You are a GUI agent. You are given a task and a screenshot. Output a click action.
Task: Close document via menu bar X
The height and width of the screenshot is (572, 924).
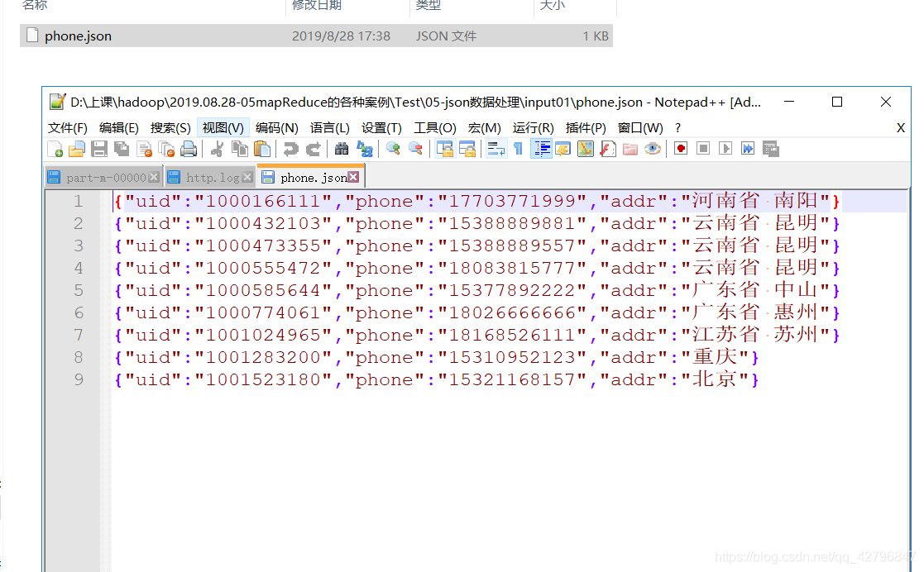901,128
